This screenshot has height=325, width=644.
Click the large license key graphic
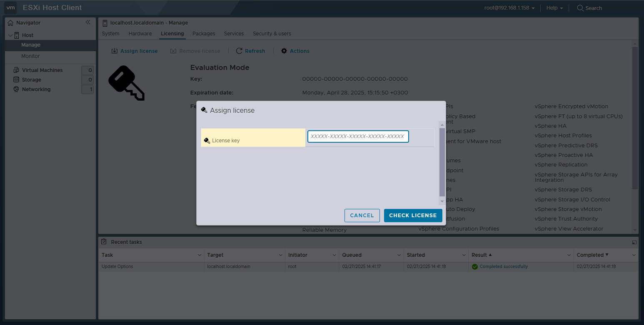tap(126, 83)
